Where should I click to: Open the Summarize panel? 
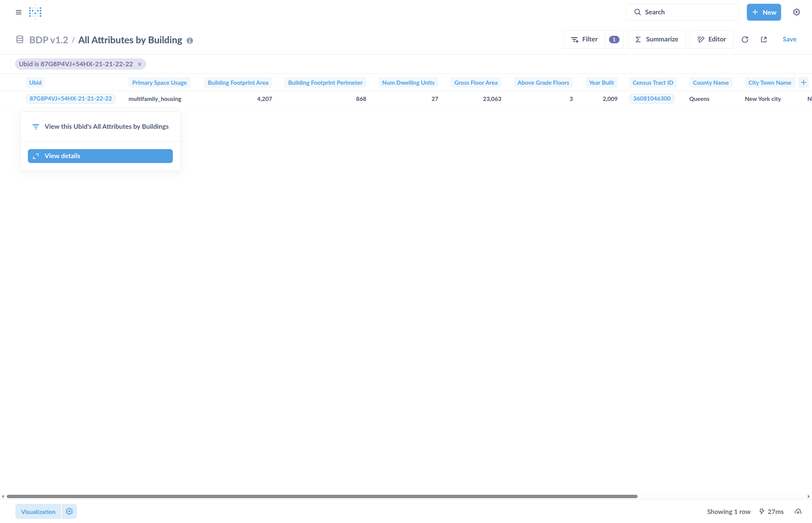656,39
